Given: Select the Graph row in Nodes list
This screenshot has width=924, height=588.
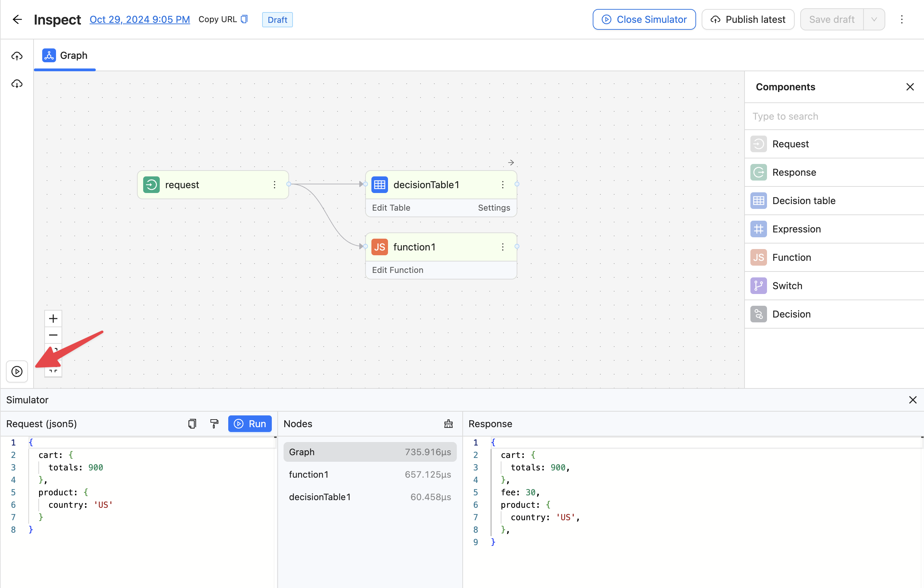Looking at the screenshot, I should (370, 452).
